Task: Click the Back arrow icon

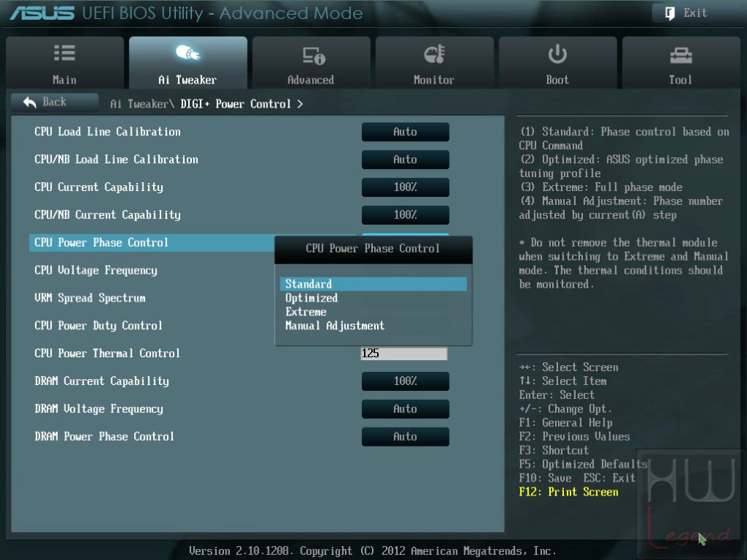Action: (x=29, y=102)
